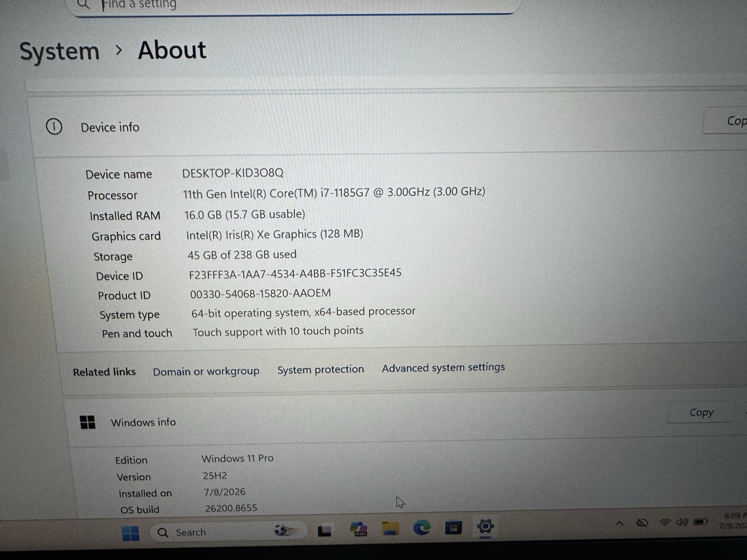The image size is (747, 560).
Task: Click the 45 GB of 238 GB used value
Action: coord(242,255)
